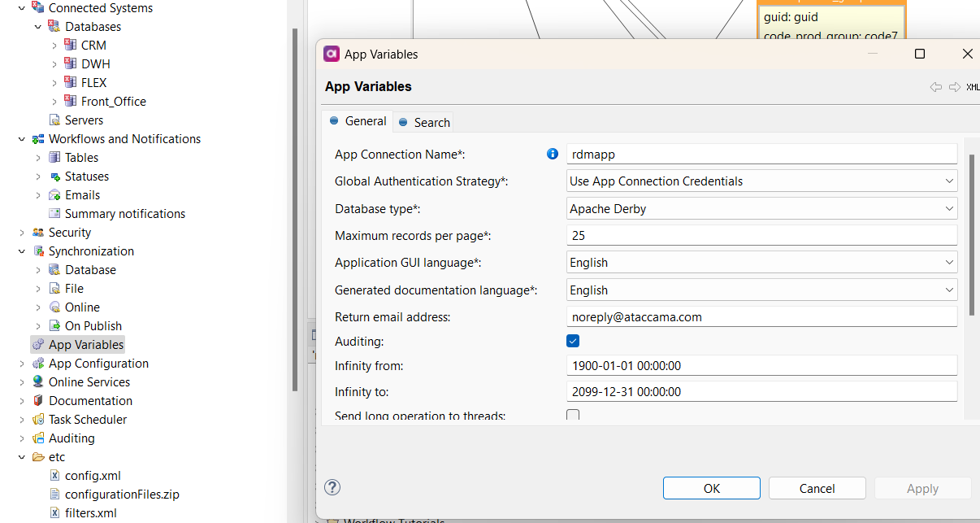Expand the Security tree node
Image resolution: width=980 pixels, height=523 pixels.
21,233
